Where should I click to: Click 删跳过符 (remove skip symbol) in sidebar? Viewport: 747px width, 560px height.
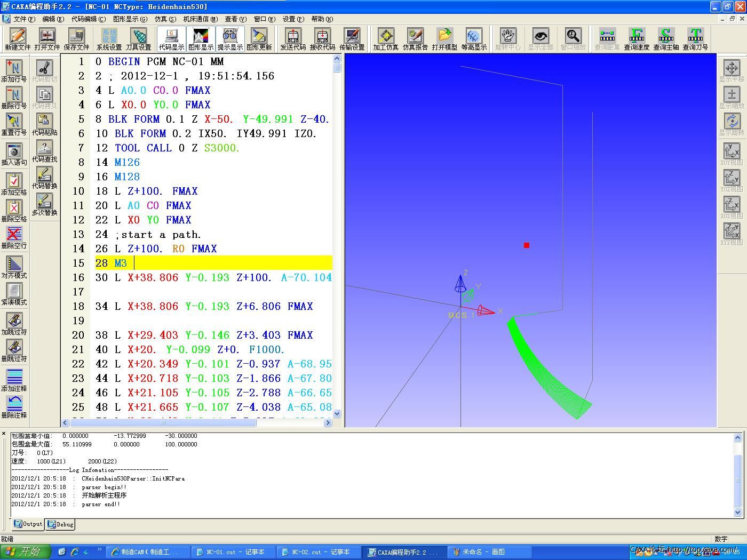14,350
